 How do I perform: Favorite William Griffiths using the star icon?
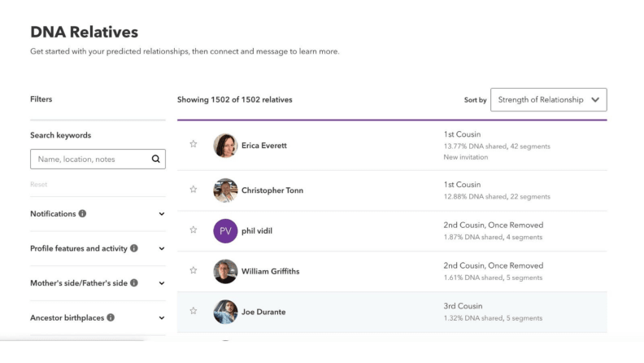coord(193,270)
